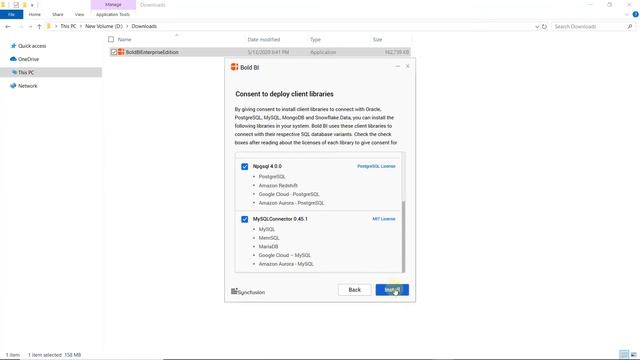Minimize the Bold BI installer dialog

click(398, 66)
